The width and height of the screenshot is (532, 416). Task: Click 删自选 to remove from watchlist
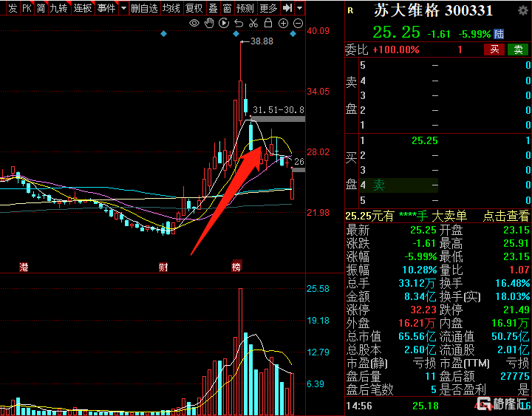tap(145, 8)
